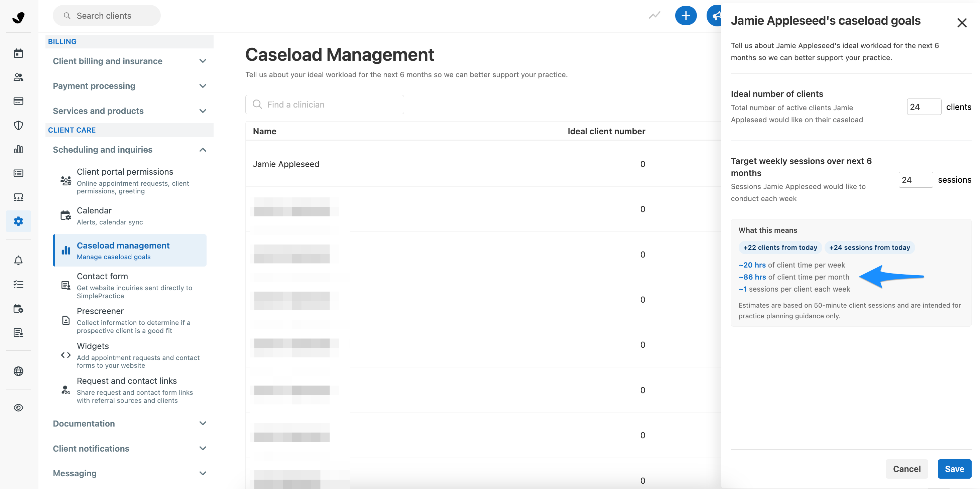This screenshot has height=489, width=980.
Task: Open Calendar alerts and sync settings
Action: (129, 216)
